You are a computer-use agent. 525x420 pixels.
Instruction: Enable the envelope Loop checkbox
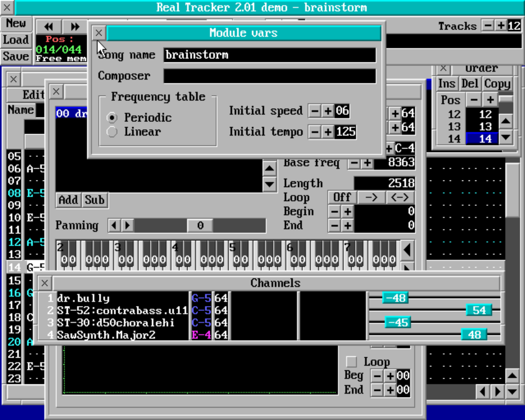(x=352, y=361)
